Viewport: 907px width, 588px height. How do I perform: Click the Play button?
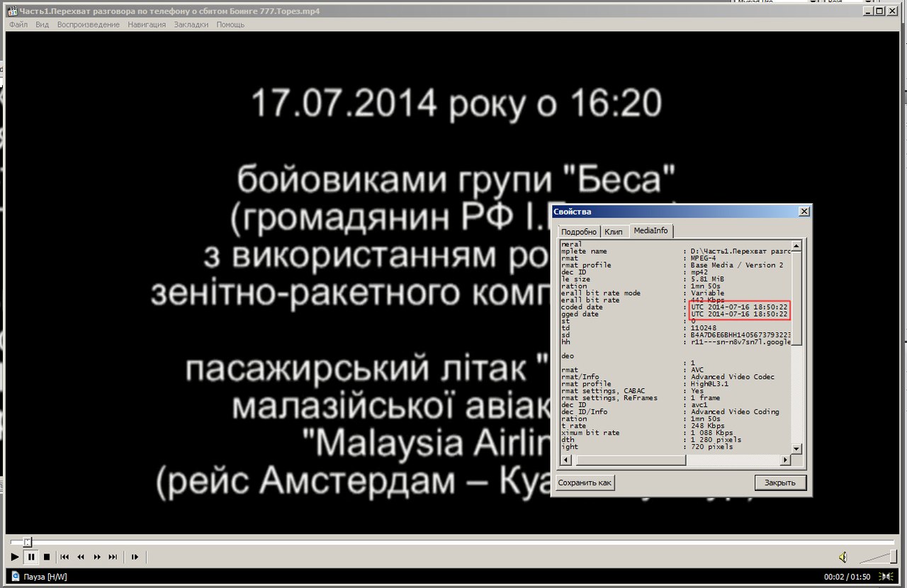[16, 558]
